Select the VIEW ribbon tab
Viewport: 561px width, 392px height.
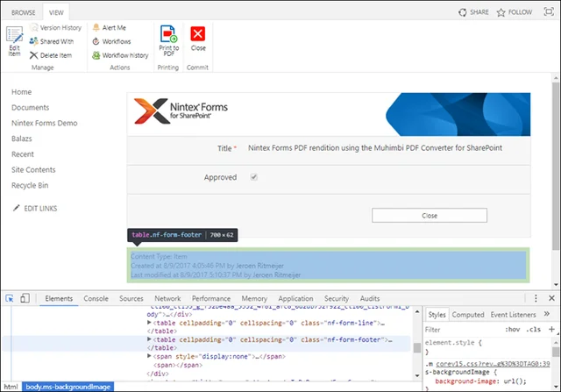[56, 12]
